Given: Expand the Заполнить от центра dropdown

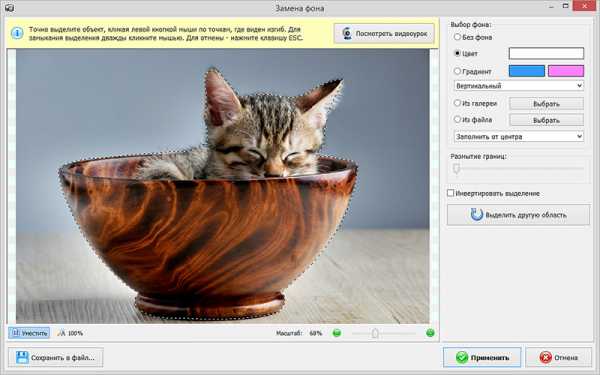Looking at the screenshot, I should tap(519, 137).
